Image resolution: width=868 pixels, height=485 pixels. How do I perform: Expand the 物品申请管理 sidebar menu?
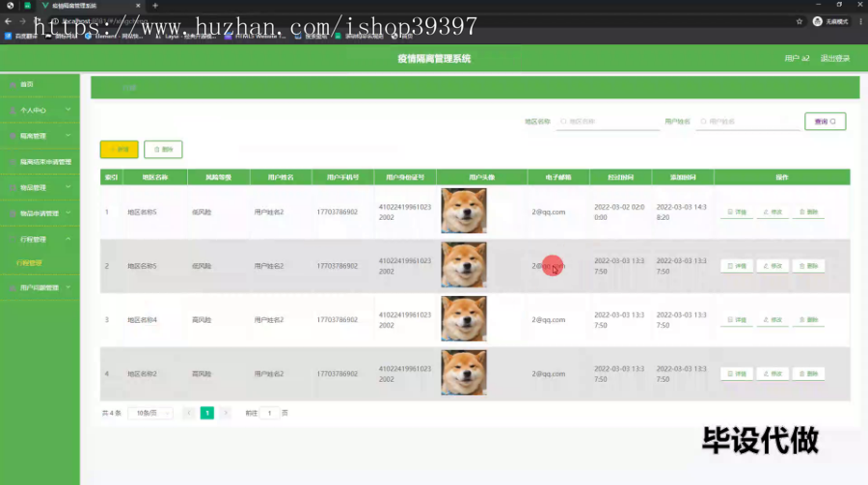40,213
